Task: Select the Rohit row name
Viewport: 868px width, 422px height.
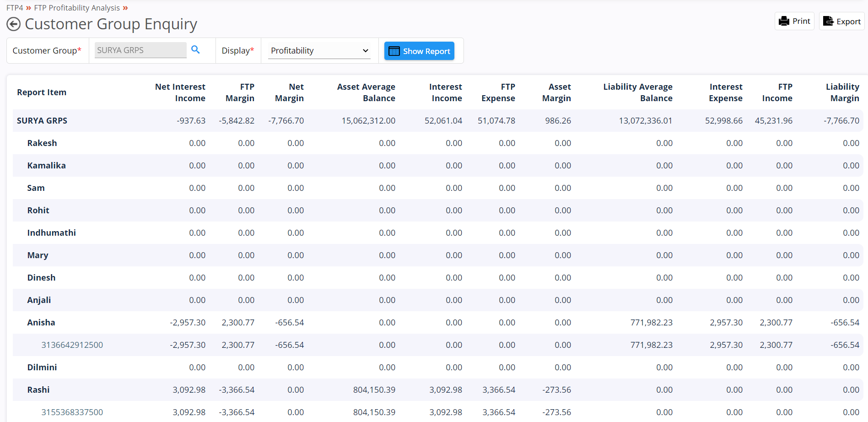Action: point(38,211)
